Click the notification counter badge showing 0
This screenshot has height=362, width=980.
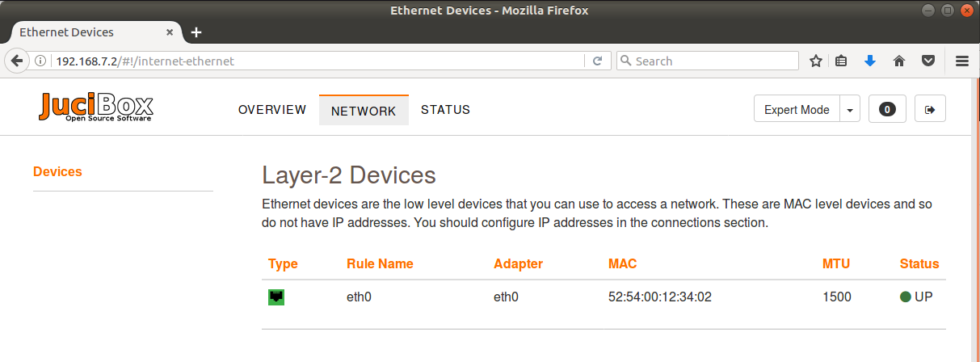[887, 110]
